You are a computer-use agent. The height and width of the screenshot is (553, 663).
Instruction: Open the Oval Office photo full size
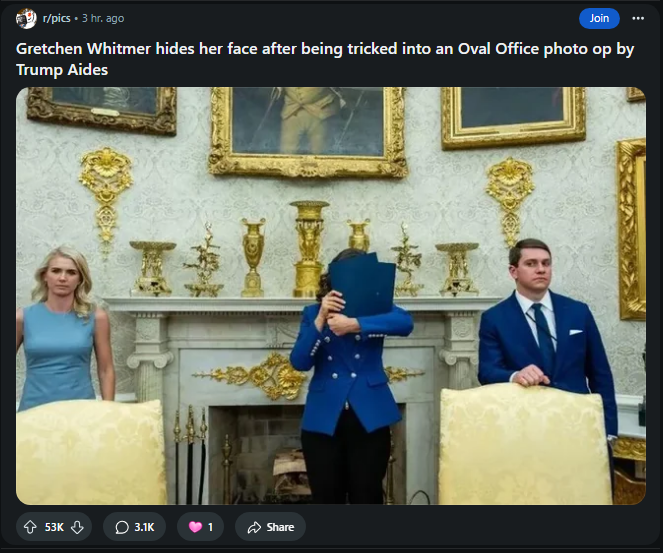click(x=331, y=296)
